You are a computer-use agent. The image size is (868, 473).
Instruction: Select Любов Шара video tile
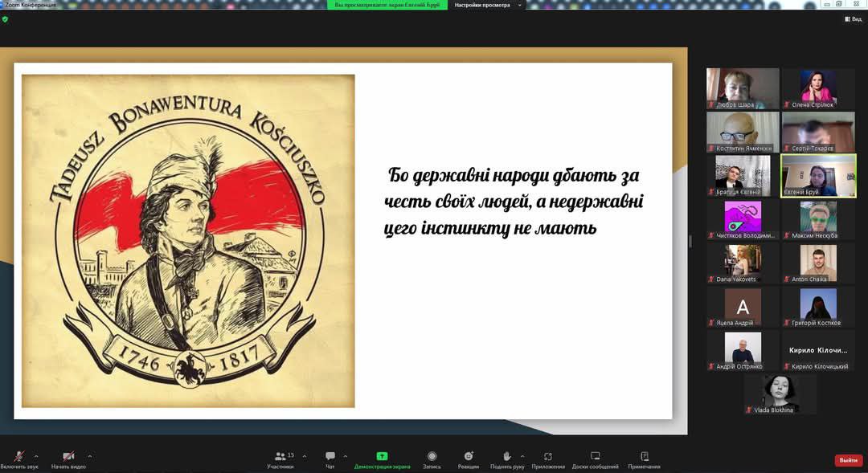(x=743, y=88)
